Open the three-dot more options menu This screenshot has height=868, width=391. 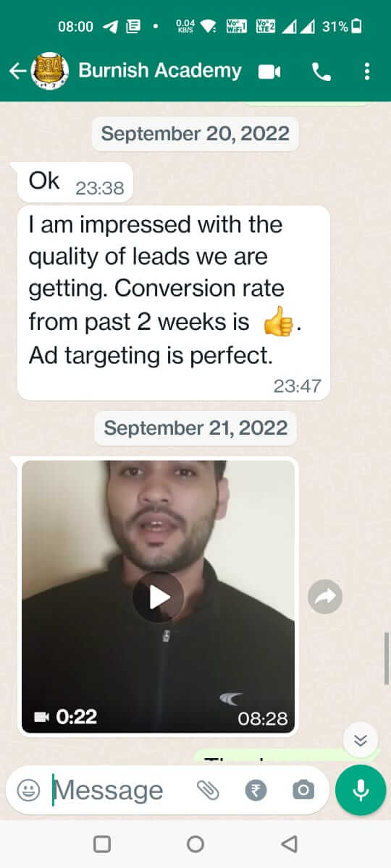tap(367, 71)
